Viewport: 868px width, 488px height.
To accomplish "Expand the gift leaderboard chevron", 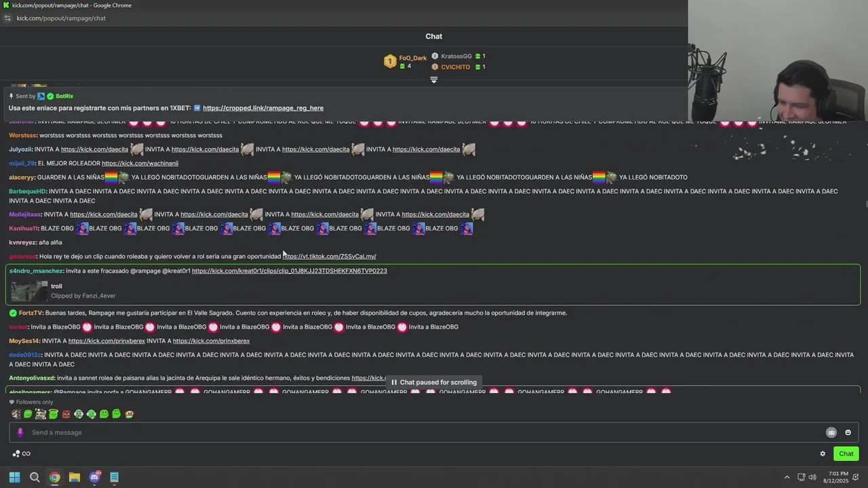I will click(434, 80).
